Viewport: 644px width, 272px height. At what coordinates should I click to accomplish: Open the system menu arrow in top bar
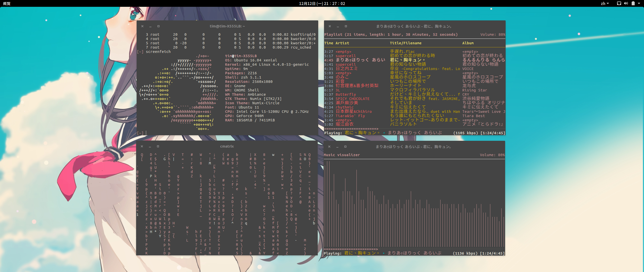(x=639, y=4)
